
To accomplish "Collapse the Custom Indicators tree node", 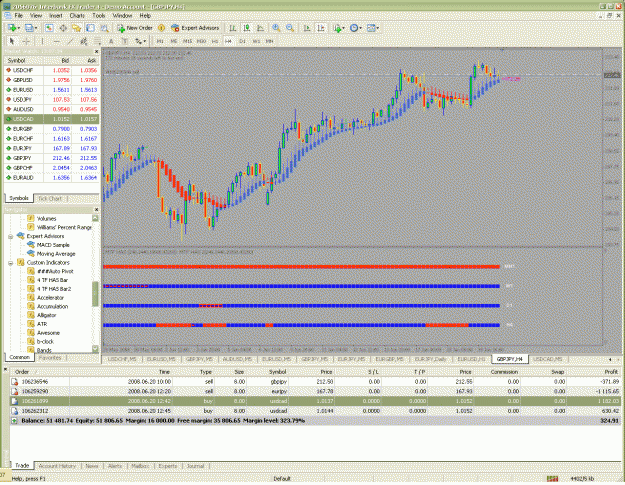I will [x=11, y=263].
